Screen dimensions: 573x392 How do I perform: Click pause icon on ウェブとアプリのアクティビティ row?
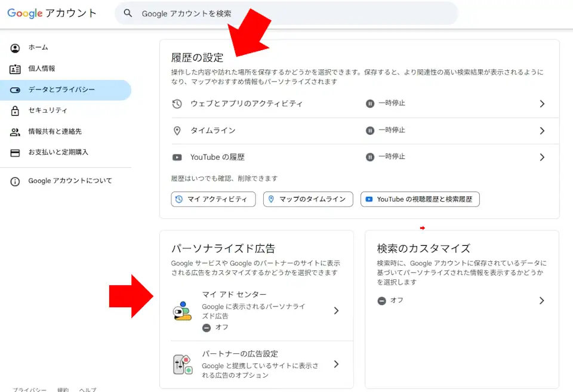tap(370, 104)
